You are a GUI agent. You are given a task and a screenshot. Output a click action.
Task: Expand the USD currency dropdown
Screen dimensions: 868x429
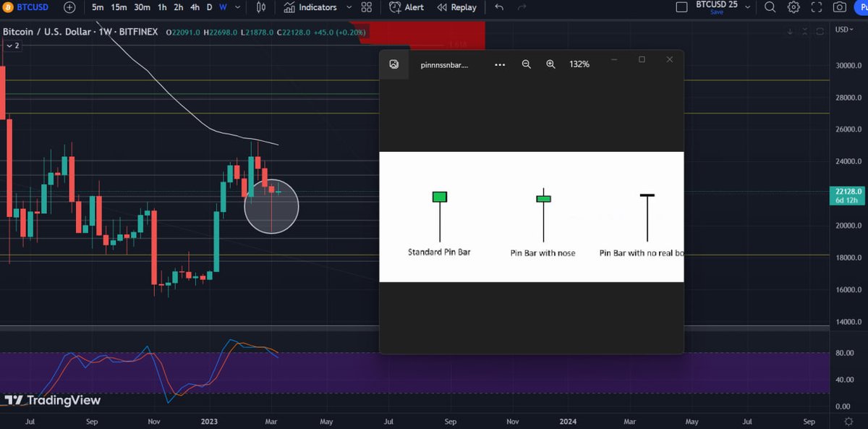pyautogui.click(x=843, y=30)
